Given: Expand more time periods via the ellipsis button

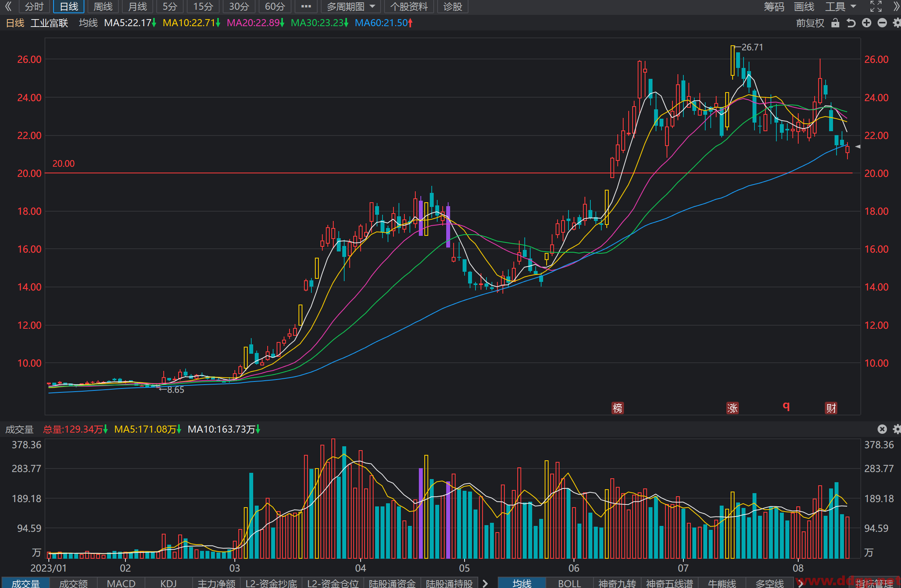Looking at the screenshot, I should 306,7.
